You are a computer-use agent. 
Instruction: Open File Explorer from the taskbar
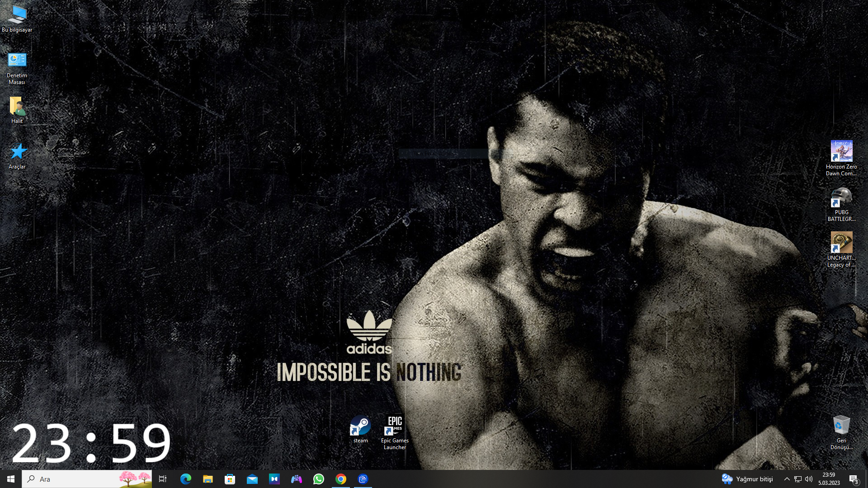208,479
